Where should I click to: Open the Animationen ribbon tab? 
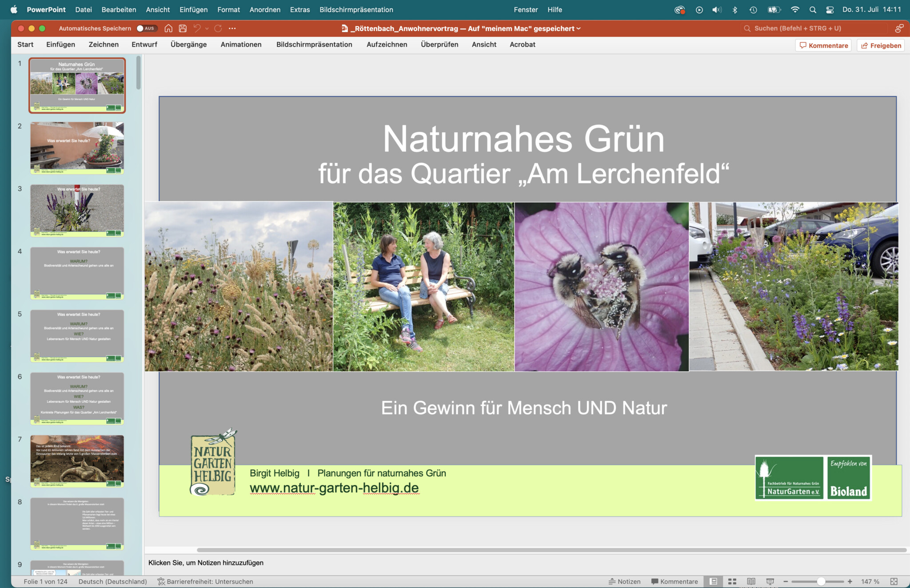[241, 44]
